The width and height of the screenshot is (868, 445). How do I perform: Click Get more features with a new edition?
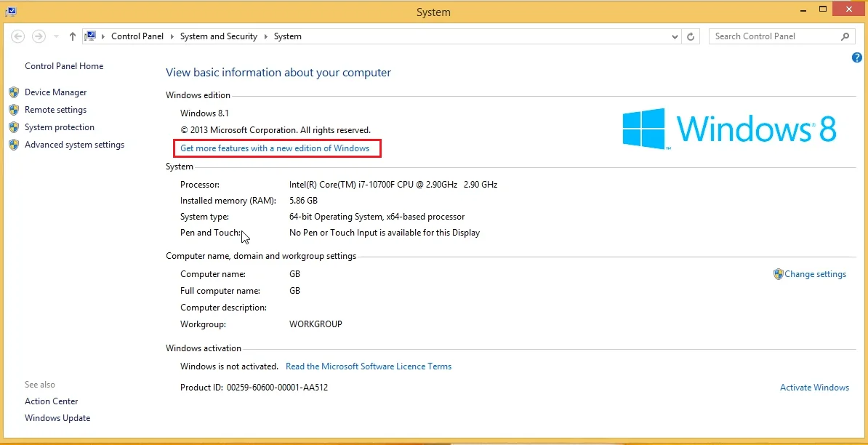pos(275,148)
